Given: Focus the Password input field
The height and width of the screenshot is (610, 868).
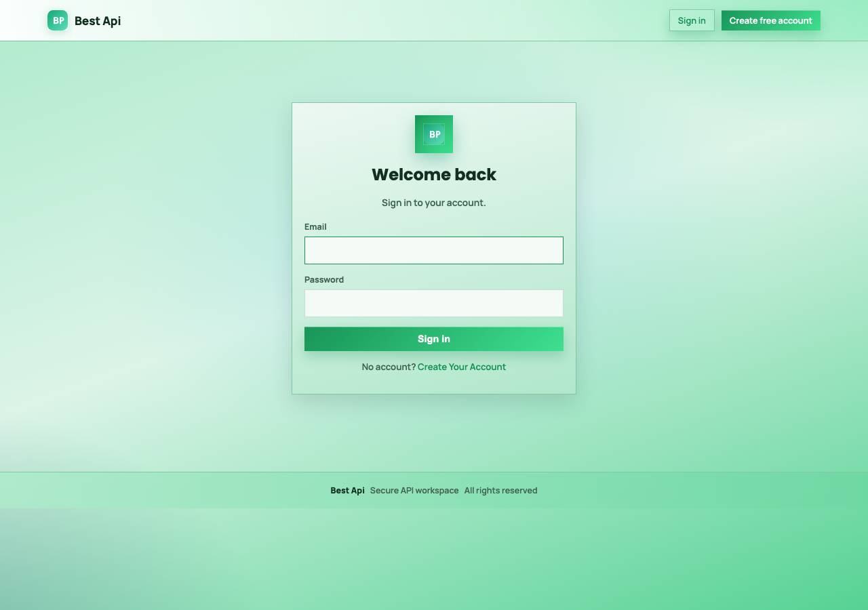Looking at the screenshot, I should click(434, 303).
